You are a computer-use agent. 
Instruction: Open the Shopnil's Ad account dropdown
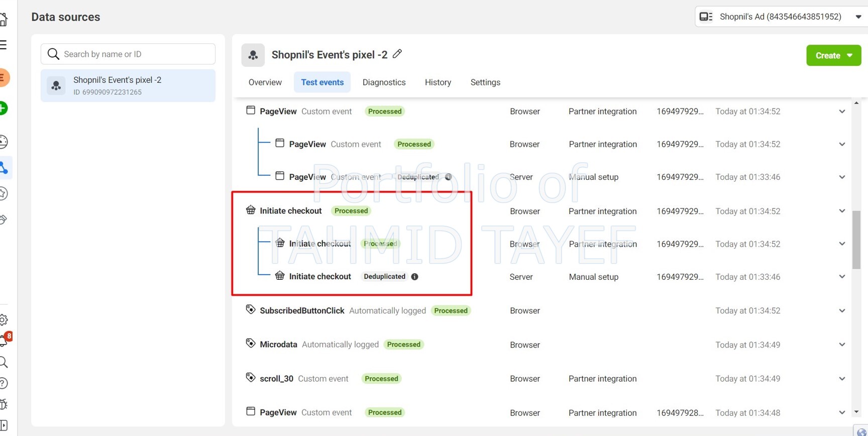(782, 17)
